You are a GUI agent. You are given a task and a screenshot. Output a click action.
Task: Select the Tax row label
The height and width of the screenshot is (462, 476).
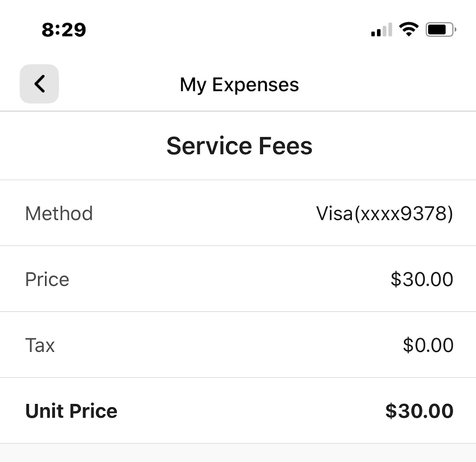coord(40,345)
